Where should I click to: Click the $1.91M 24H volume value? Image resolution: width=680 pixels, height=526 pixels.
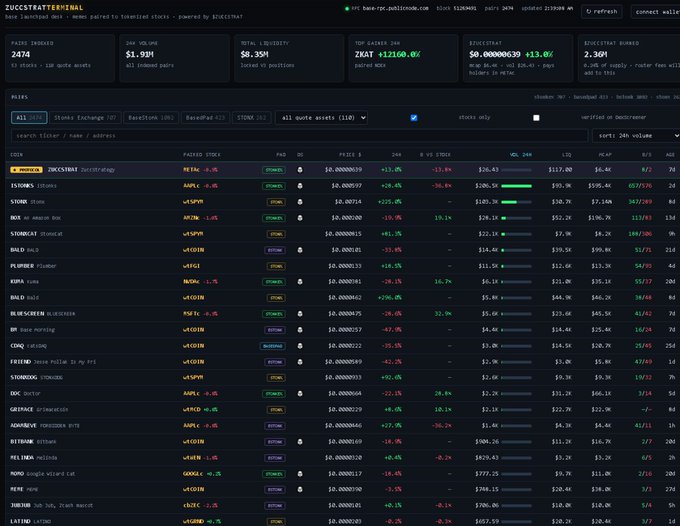click(140, 55)
